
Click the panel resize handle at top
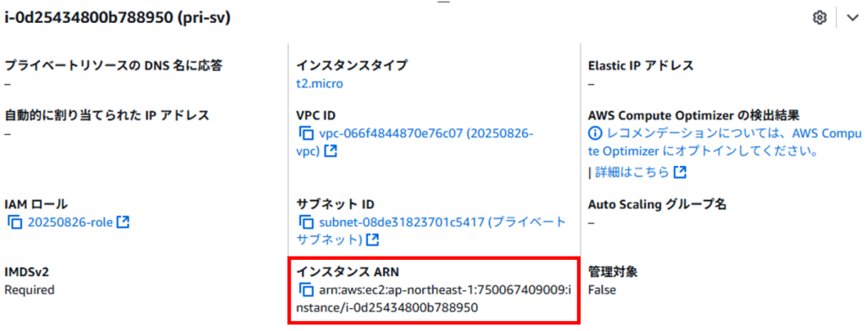pyautogui.click(x=443, y=3)
